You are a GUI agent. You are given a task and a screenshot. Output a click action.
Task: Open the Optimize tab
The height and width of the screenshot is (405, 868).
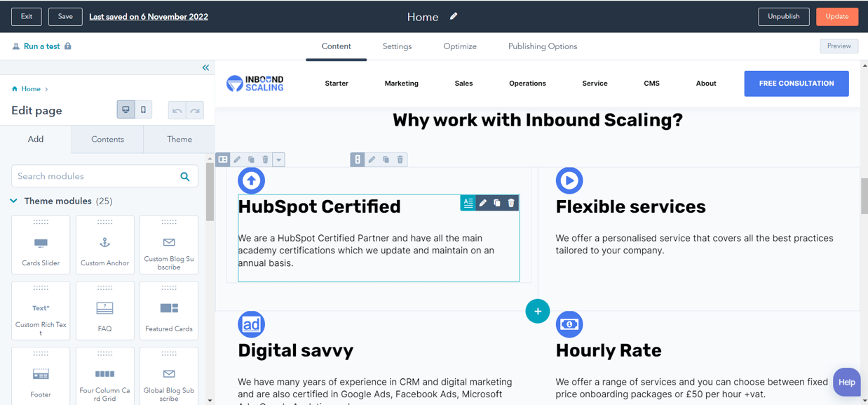460,46
